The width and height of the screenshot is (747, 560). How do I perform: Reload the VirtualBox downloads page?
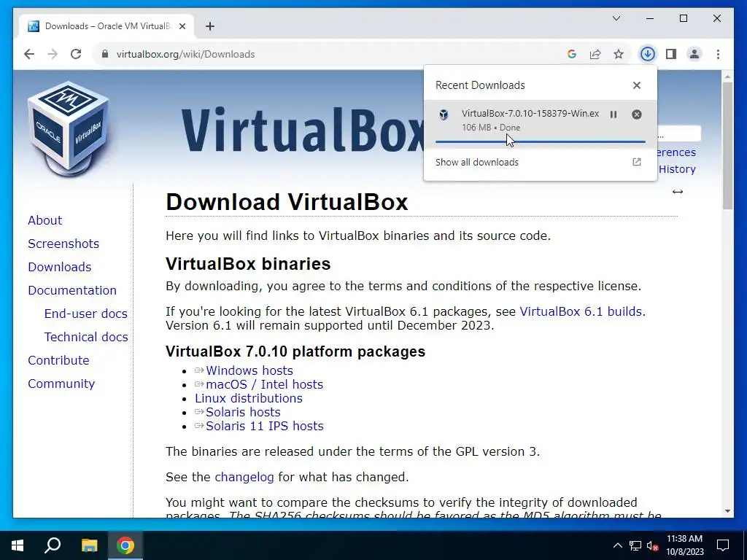76,54
